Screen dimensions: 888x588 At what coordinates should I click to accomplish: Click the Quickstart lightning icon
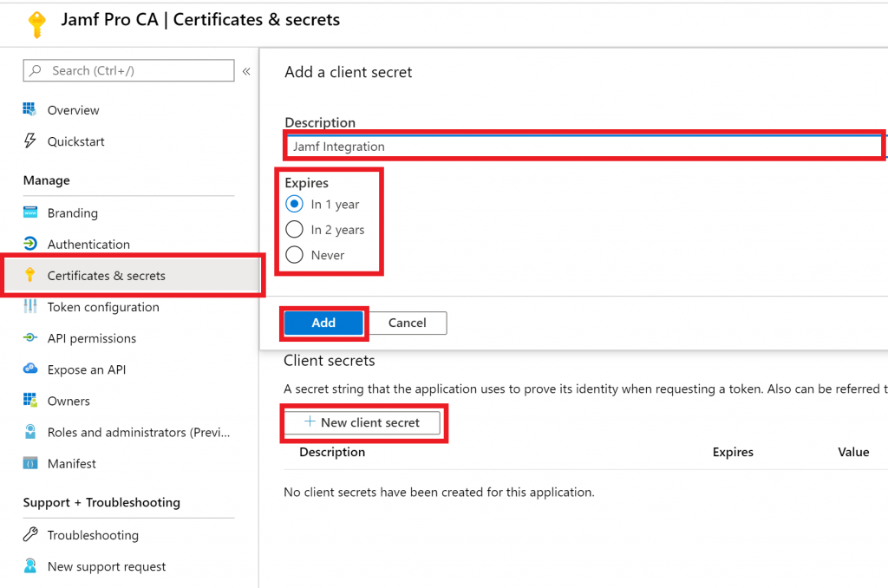point(30,141)
